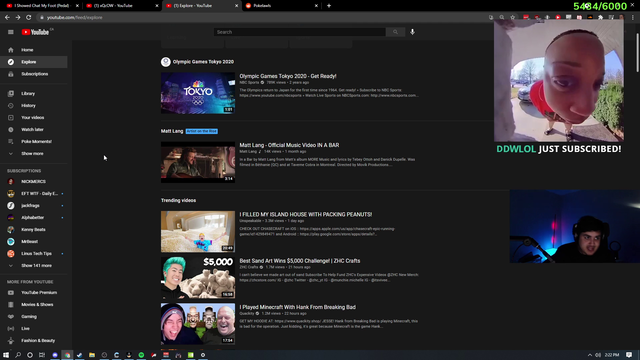
Task: Click the Artist on the Rise badge
Action: point(202,131)
